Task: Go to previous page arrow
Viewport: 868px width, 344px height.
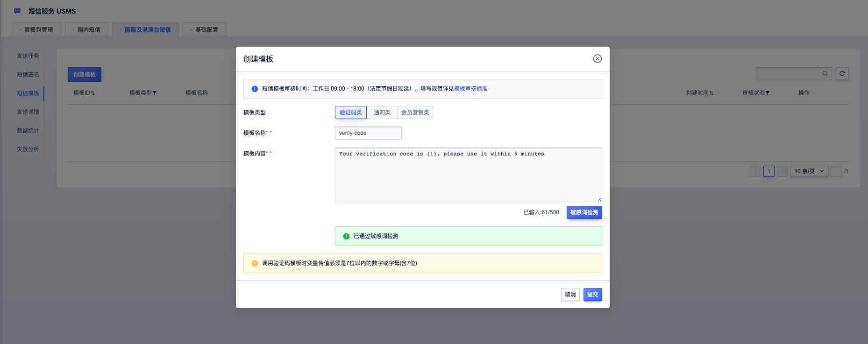Action: (x=755, y=171)
